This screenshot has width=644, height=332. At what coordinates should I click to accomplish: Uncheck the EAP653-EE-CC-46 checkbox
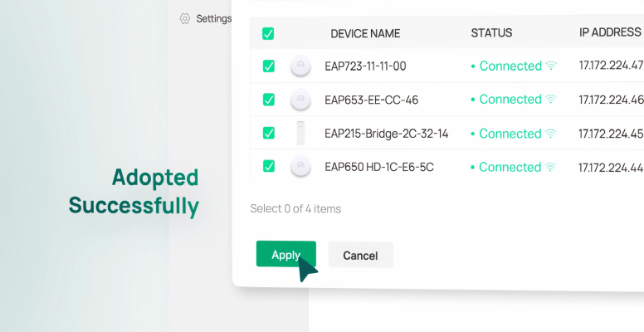pyautogui.click(x=269, y=100)
